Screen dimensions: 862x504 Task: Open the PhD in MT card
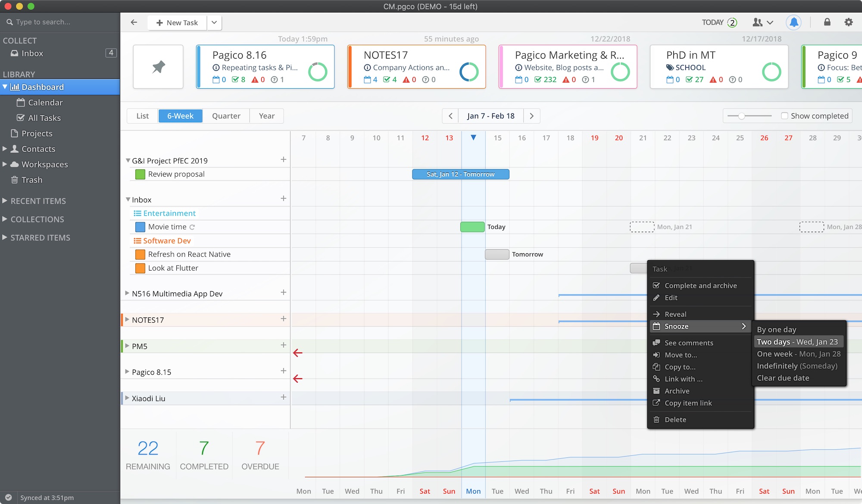719,67
